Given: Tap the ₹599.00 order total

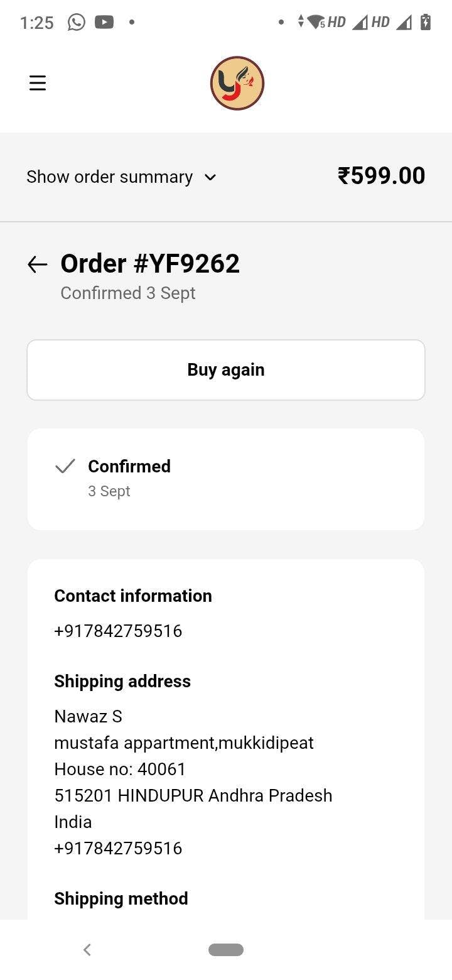Looking at the screenshot, I should 381,176.
